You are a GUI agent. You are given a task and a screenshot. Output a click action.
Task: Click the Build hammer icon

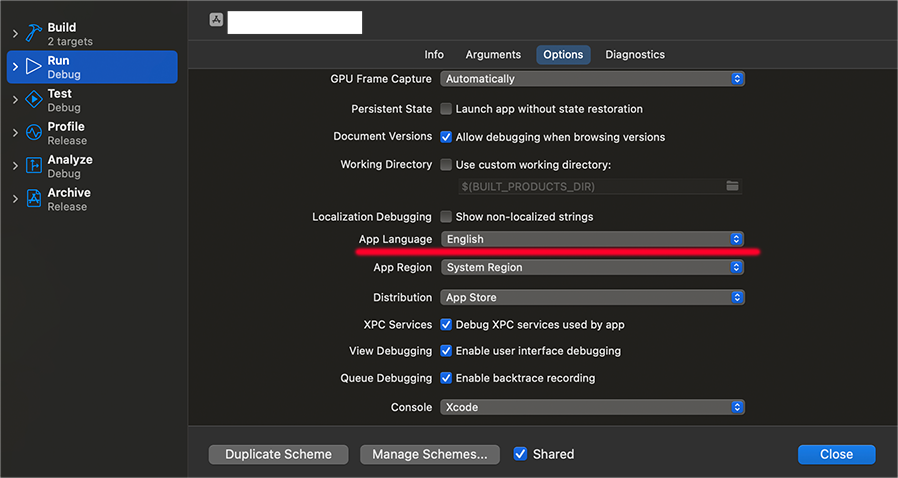click(34, 34)
